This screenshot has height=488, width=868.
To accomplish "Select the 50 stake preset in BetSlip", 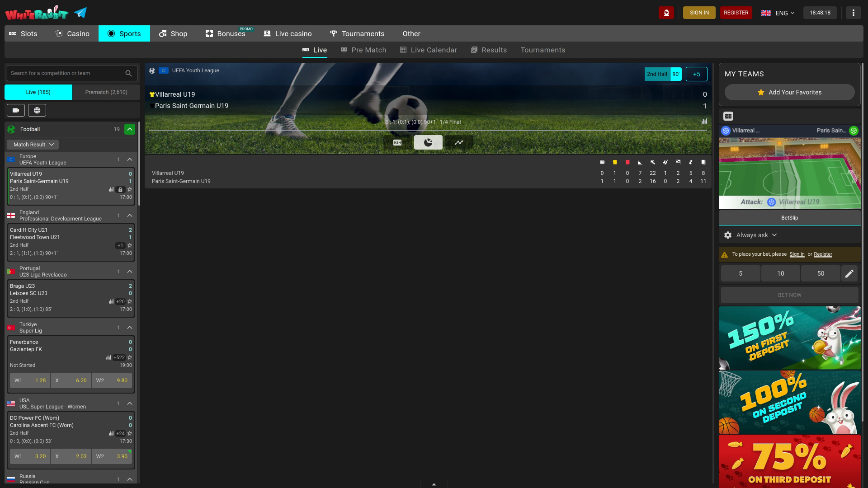I will click(821, 273).
